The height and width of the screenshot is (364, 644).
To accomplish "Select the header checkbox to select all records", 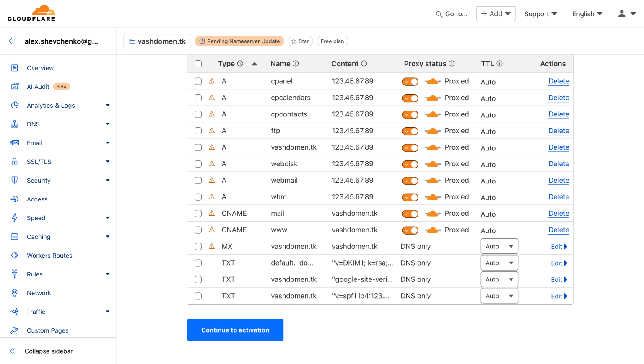I will tap(198, 64).
